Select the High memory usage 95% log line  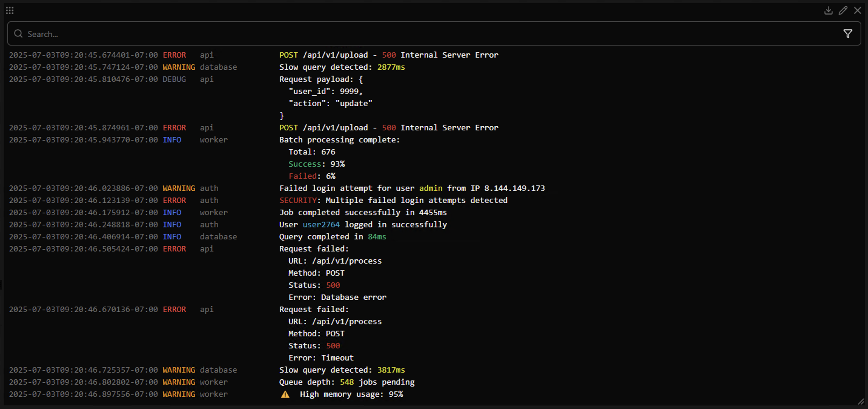[x=351, y=394]
